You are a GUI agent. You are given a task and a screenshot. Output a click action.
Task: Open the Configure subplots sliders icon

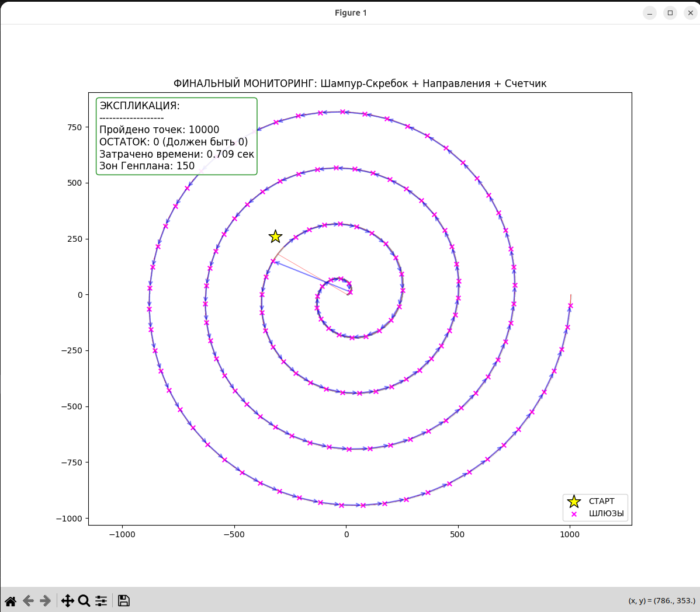(x=101, y=601)
